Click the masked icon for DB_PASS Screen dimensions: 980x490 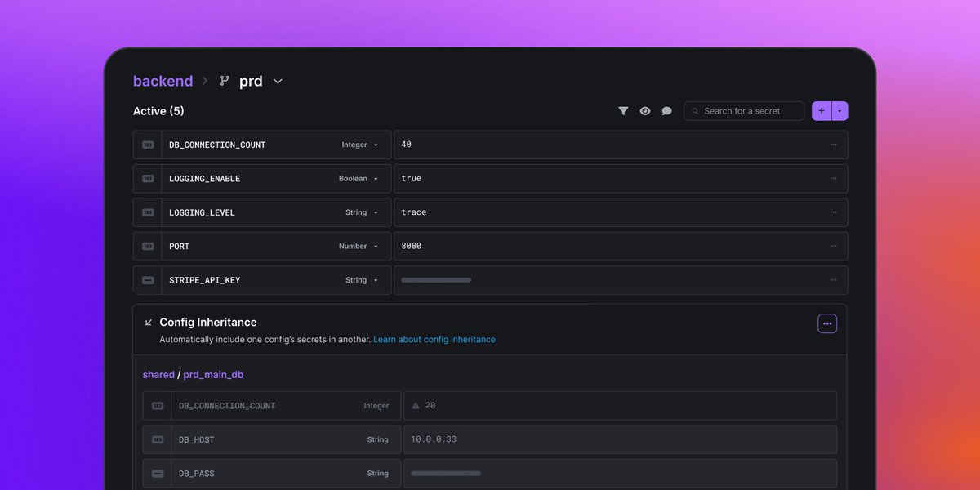click(x=158, y=474)
